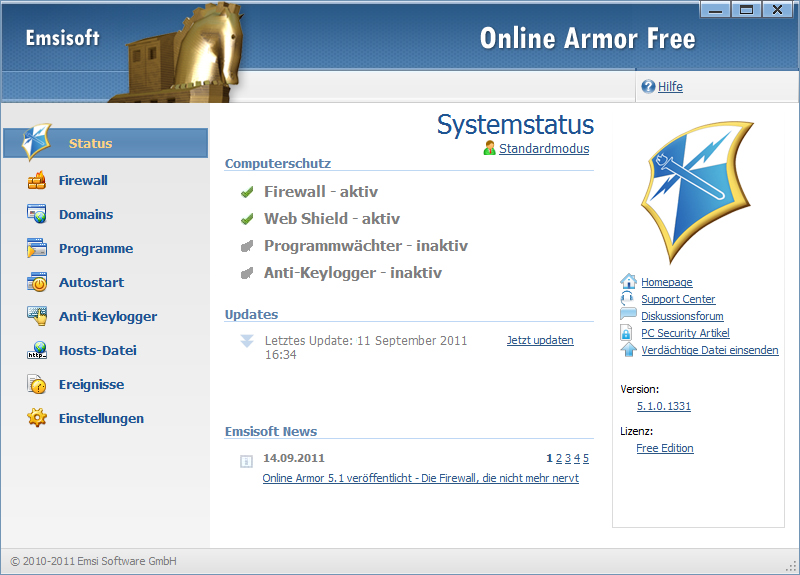
Task: Click the Programme window icon
Action: pos(37,248)
